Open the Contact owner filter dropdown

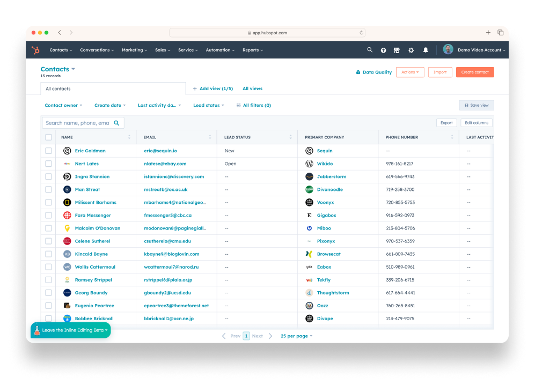point(63,105)
